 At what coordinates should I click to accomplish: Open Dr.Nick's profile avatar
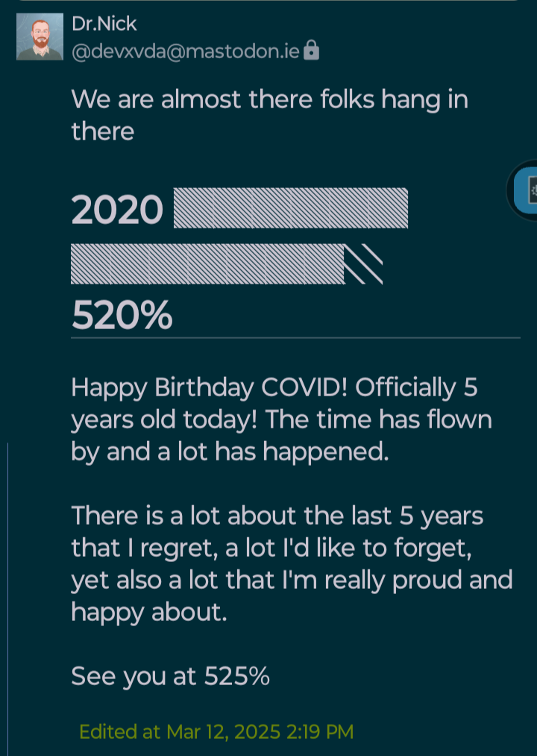pyautogui.click(x=40, y=37)
